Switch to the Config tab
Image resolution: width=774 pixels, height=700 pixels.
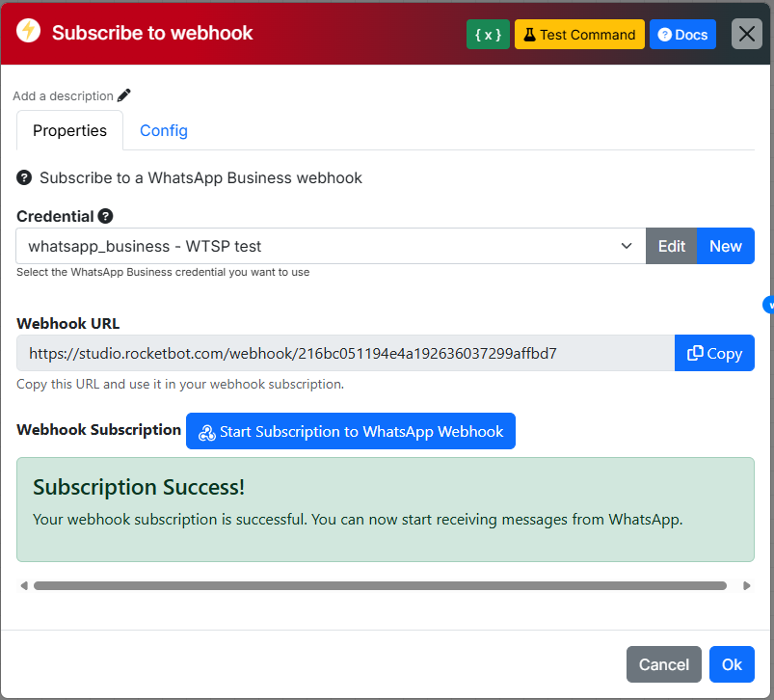click(164, 130)
